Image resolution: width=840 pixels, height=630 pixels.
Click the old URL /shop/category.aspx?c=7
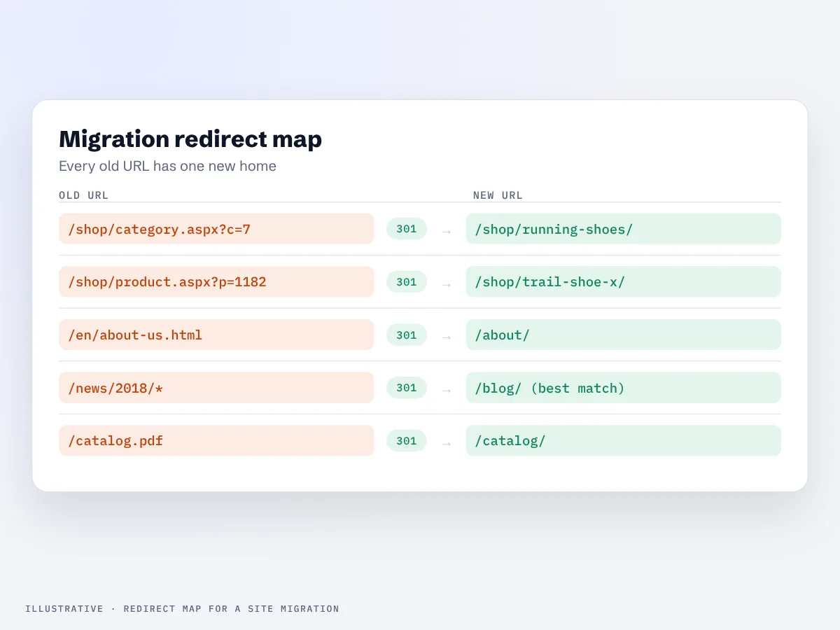(x=216, y=229)
